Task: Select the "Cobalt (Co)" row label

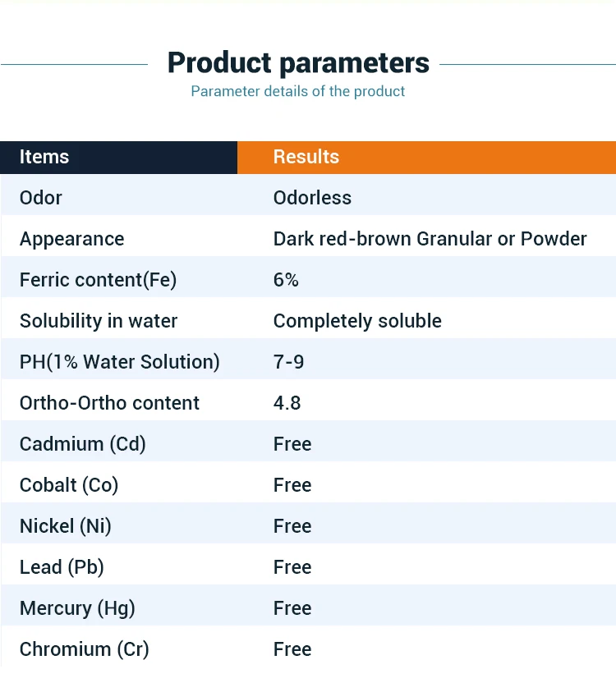Action: click(69, 485)
